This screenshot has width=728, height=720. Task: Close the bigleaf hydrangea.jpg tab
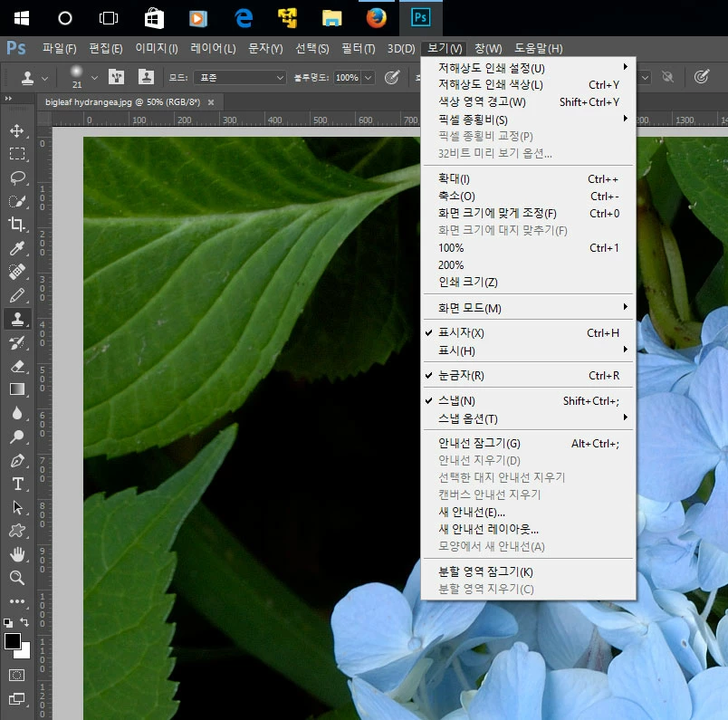click(x=211, y=102)
